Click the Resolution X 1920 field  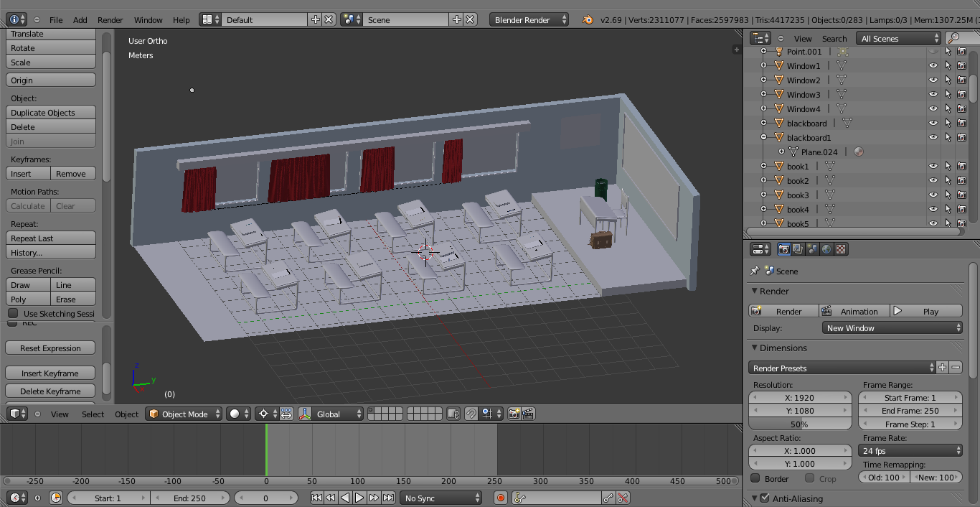tap(799, 398)
